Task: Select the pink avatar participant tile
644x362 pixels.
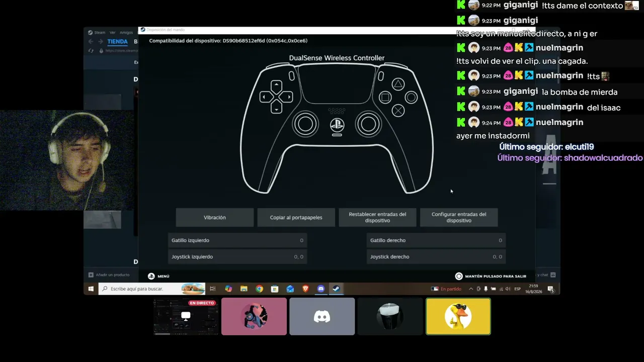Action: [x=254, y=316]
